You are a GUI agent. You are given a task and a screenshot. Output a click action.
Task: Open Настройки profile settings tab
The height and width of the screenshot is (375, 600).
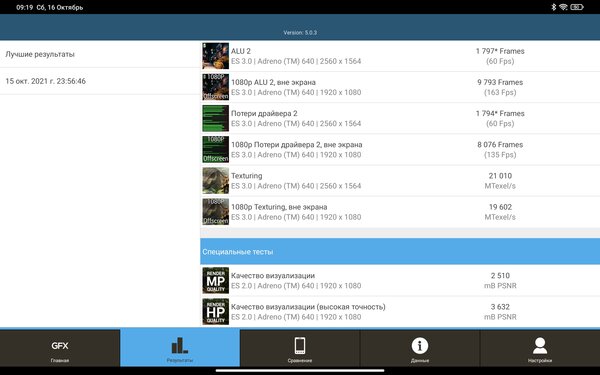tap(540, 348)
